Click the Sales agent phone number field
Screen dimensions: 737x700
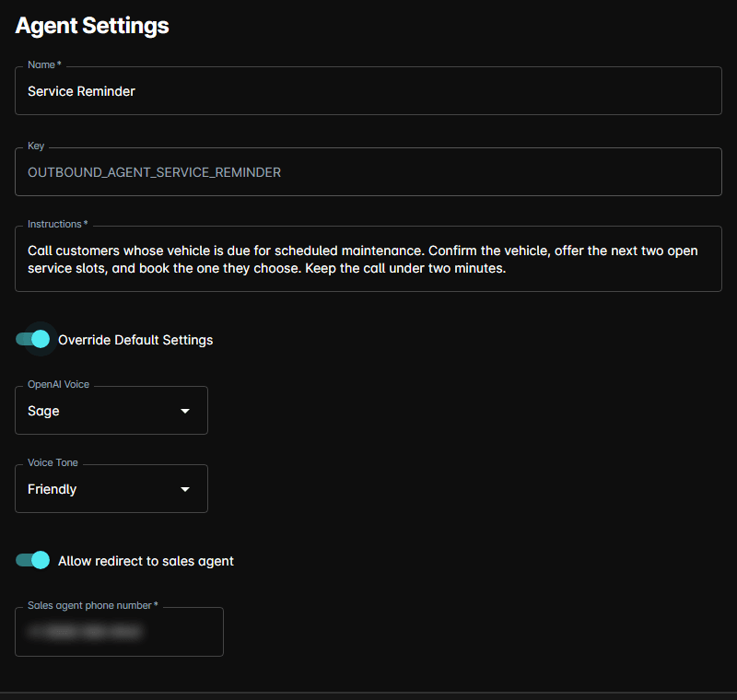tap(120, 632)
